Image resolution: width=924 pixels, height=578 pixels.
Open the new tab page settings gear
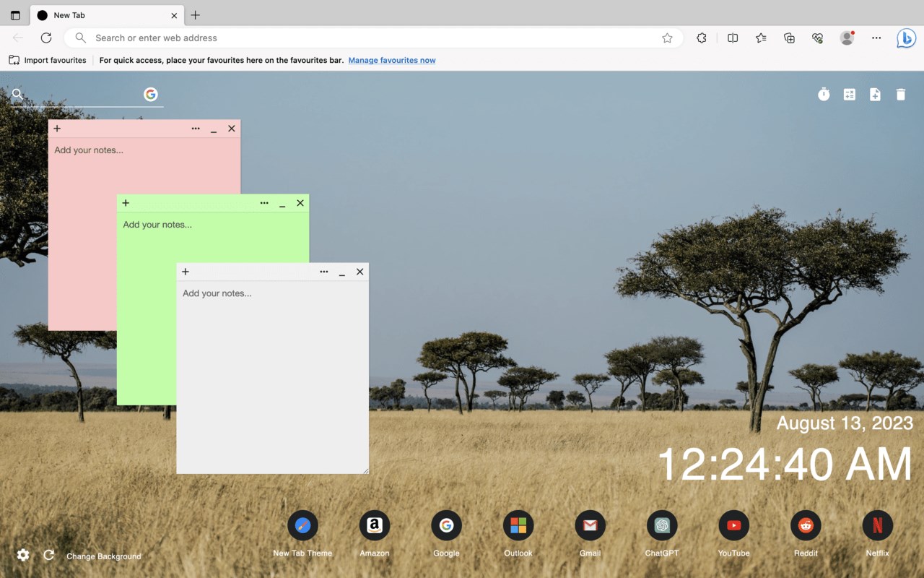23,555
